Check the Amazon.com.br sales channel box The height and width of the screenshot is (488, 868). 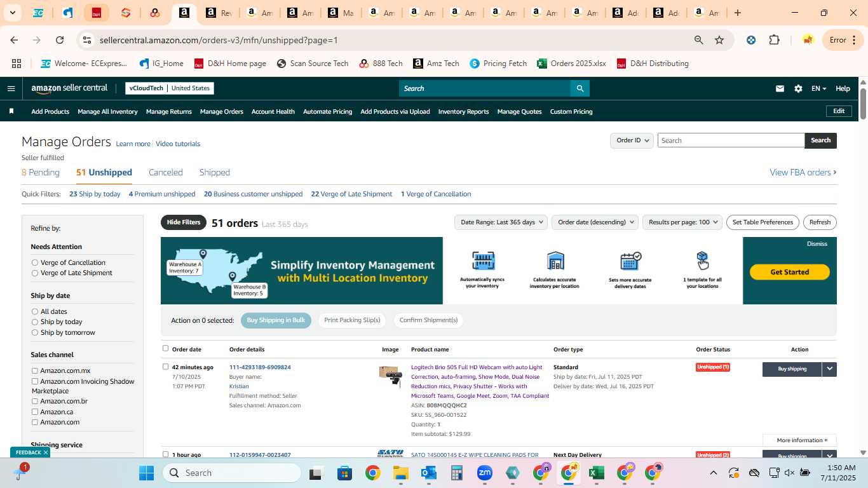coord(35,401)
